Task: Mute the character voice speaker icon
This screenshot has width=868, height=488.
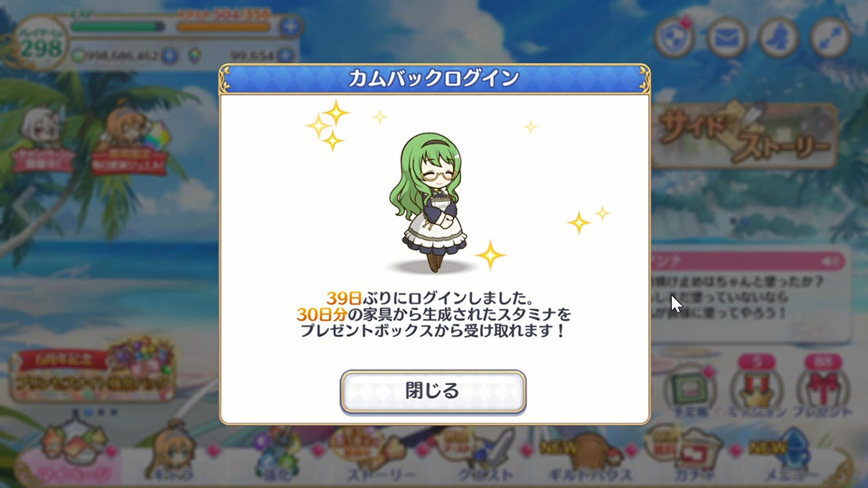Action: (x=830, y=260)
